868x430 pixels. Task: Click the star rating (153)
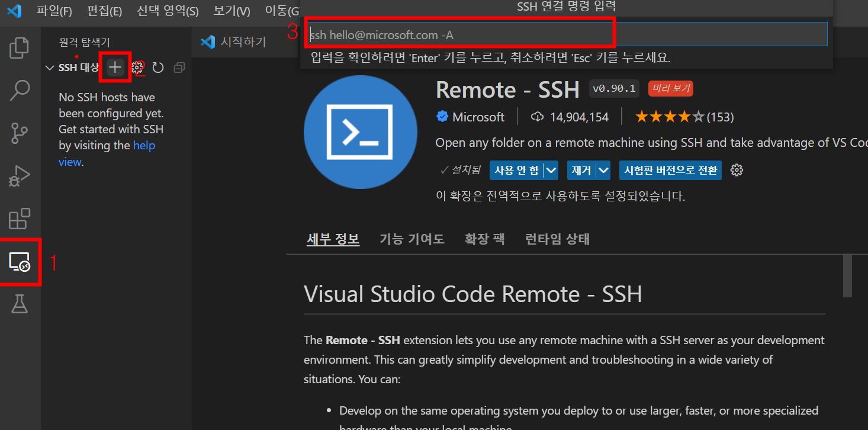pyautogui.click(x=684, y=117)
